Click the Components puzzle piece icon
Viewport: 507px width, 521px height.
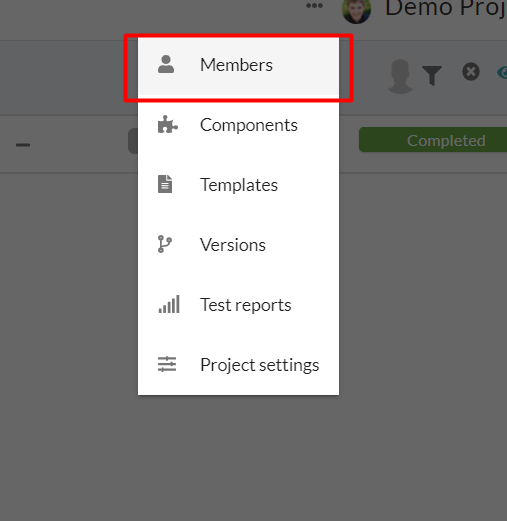pos(168,124)
